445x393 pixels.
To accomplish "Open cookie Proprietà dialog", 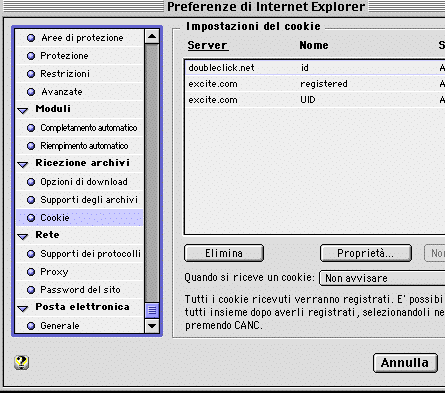I will (366, 253).
